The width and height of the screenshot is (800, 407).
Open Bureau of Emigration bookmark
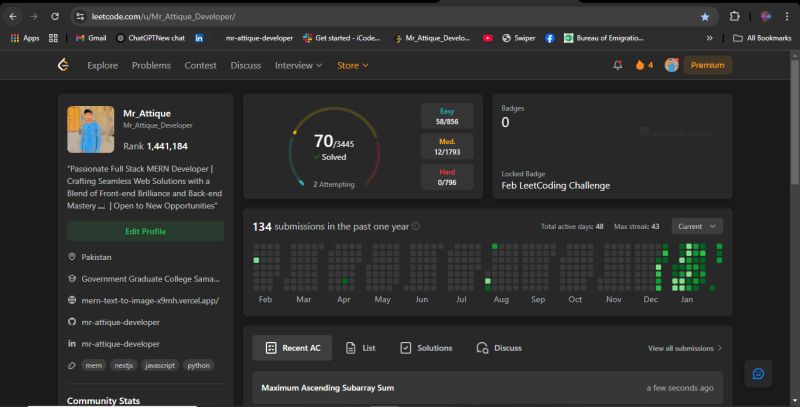604,38
